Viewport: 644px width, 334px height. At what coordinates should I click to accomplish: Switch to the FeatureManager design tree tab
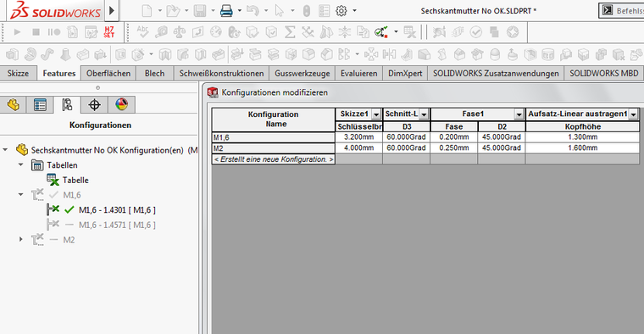pyautogui.click(x=14, y=105)
